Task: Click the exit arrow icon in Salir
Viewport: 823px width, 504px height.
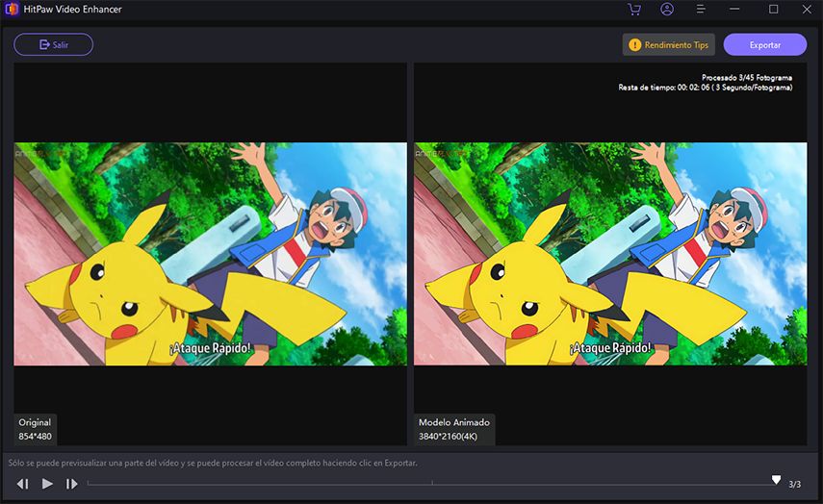Action: coord(43,44)
